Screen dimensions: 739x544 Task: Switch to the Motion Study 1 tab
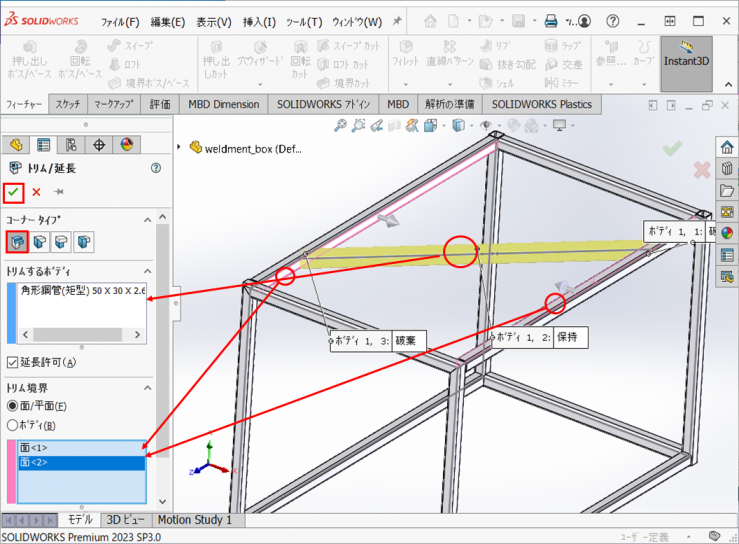[194, 520]
